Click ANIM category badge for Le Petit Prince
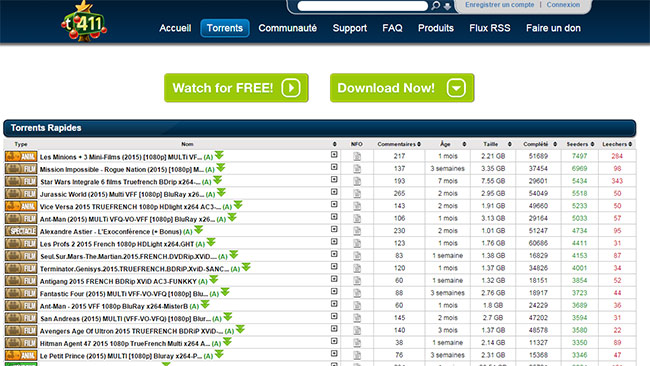The image size is (650, 366). click(21, 356)
